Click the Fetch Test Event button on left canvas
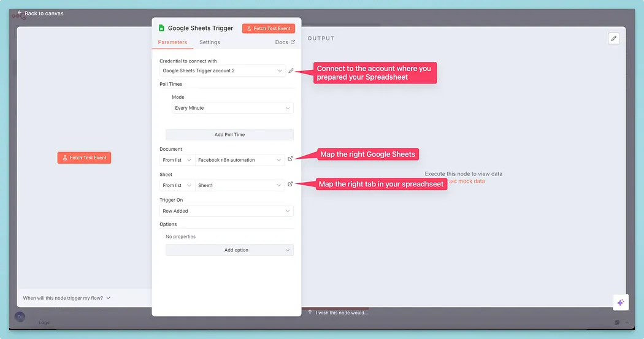This screenshot has width=644, height=339. point(84,158)
